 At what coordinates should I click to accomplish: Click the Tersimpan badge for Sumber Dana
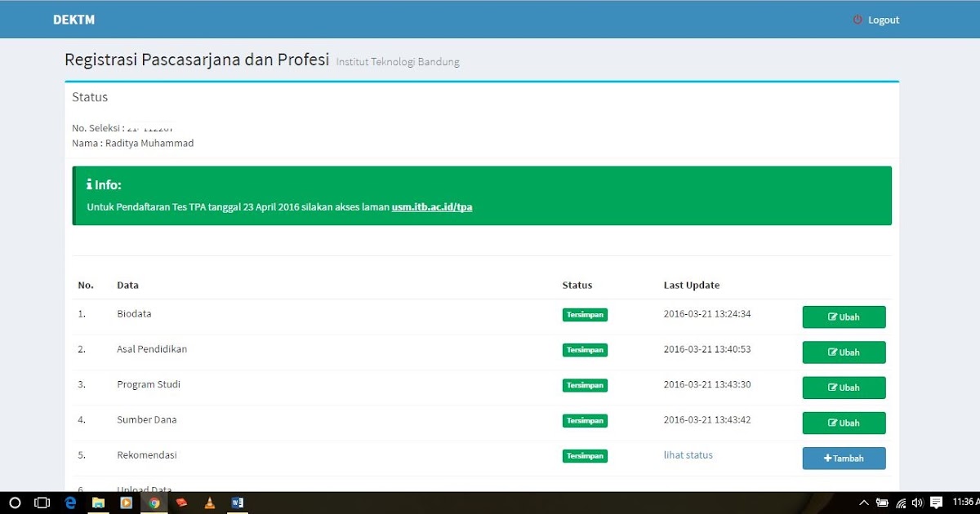585,421
